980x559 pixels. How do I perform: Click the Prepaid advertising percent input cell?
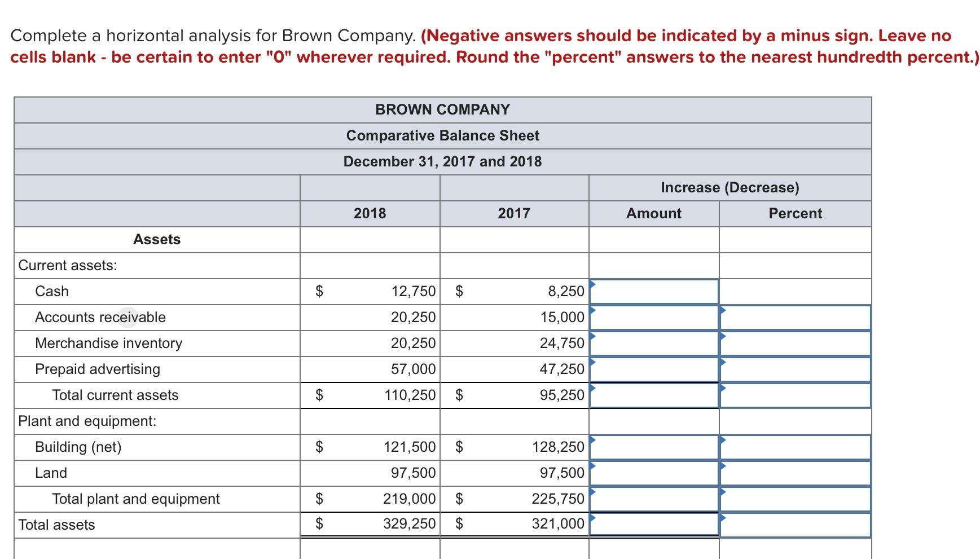(796, 369)
